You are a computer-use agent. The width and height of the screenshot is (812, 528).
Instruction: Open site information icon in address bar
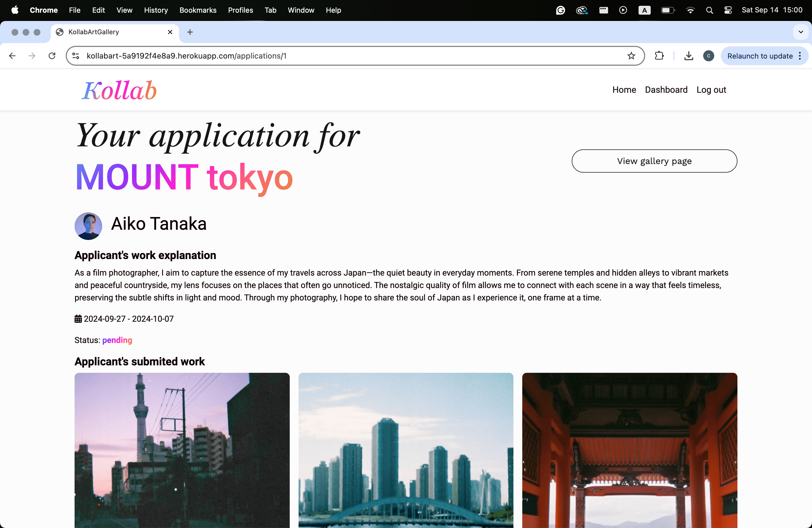point(76,56)
